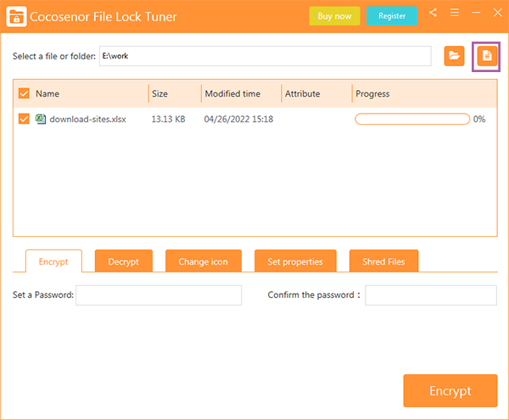Click the download-sites.xlsx progress bar
Screen dimensions: 509x420
pos(412,119)
